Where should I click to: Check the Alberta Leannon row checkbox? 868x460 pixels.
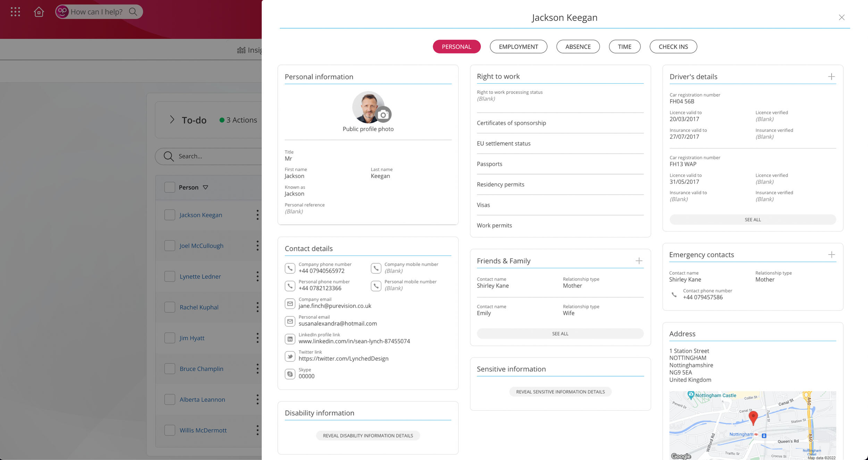coord(169,399)
